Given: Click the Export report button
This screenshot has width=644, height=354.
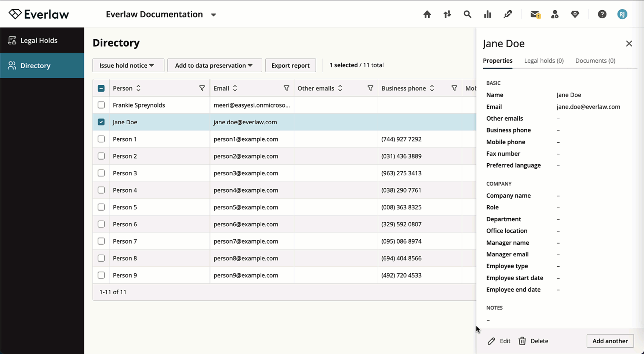Looking at the screenshot, I should (x=291, y=65).
